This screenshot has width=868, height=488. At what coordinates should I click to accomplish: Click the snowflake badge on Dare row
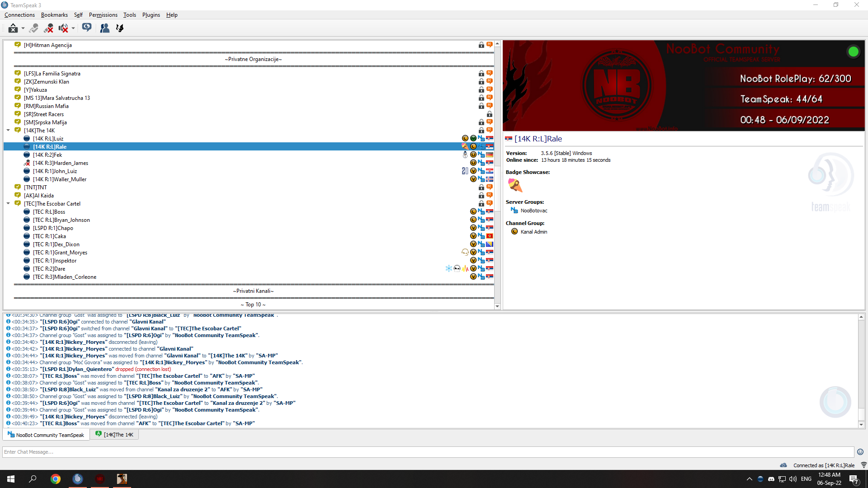click(x=449, y=268)
